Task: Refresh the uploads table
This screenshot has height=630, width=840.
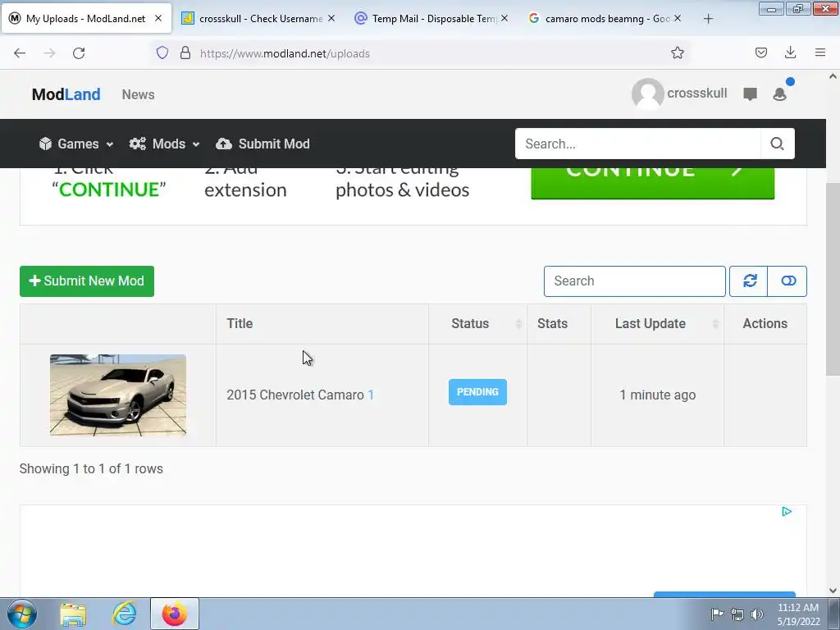Action: (749, 281)
